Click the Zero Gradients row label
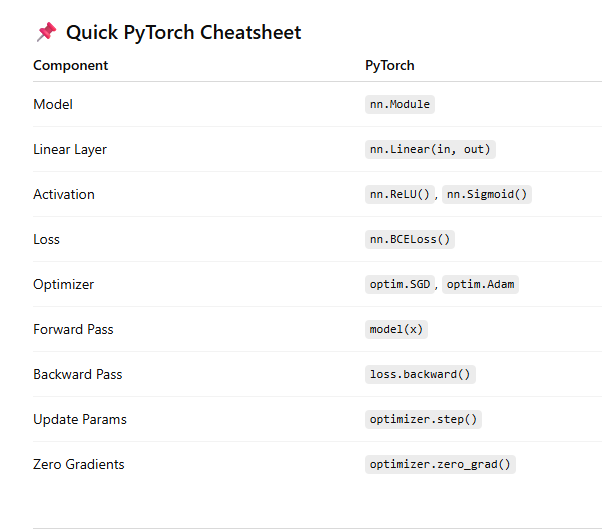 79,464
